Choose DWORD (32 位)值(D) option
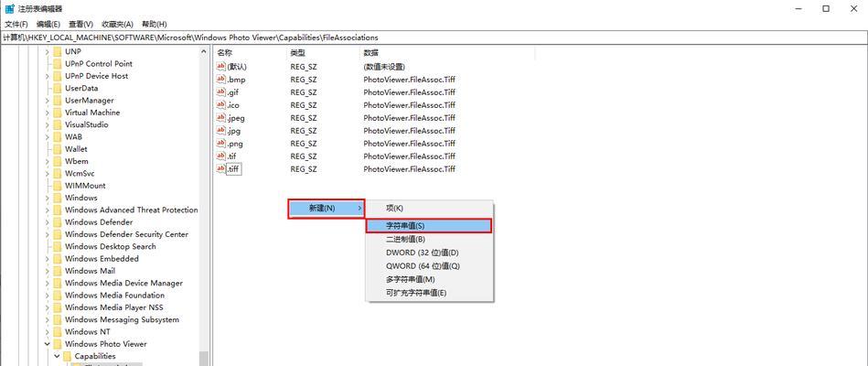Viewport: 868px width, 366px height. pos(429,253)
